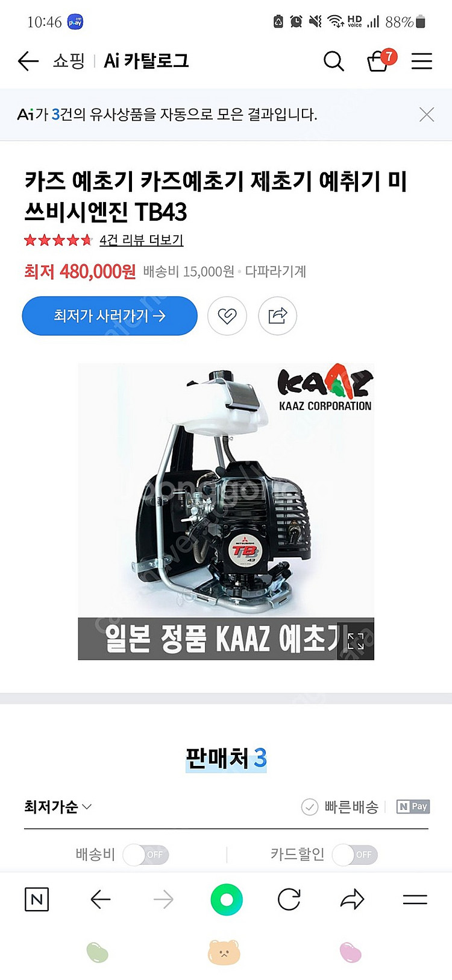452x980 pixels.
Task: Tap the heart wishlist icon
Action: coord(227,315)
